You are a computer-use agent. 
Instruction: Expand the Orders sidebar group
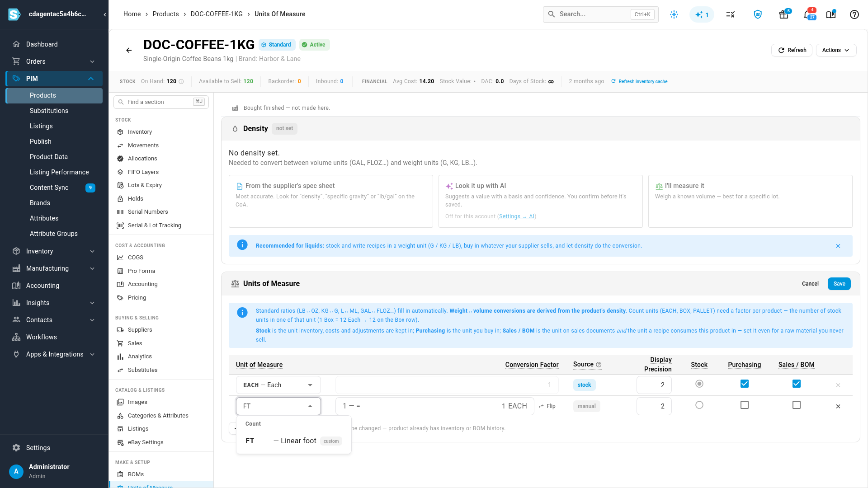(92, 61)
